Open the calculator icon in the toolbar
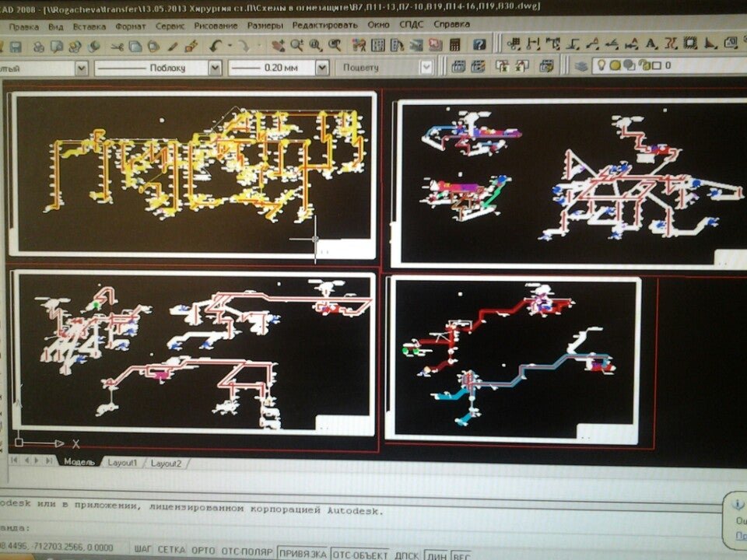747x560 pixels. [x=455, y=45]
